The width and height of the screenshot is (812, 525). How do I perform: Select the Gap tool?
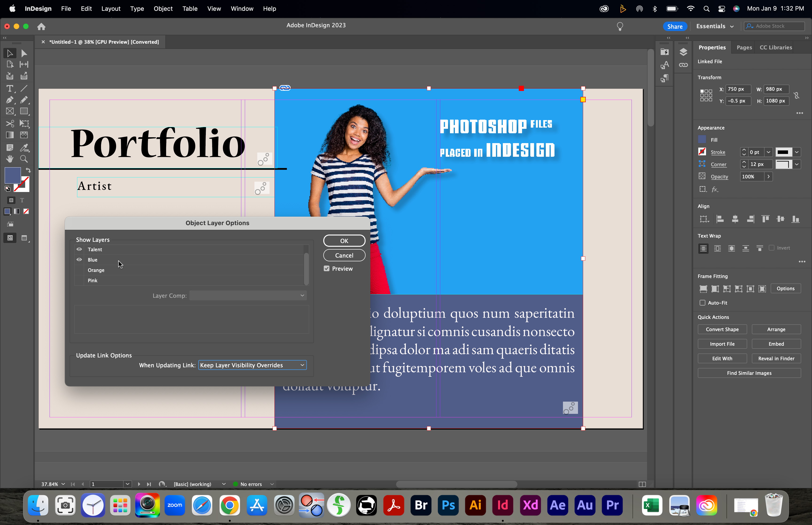pyautogui.click(x=24, y=64)
